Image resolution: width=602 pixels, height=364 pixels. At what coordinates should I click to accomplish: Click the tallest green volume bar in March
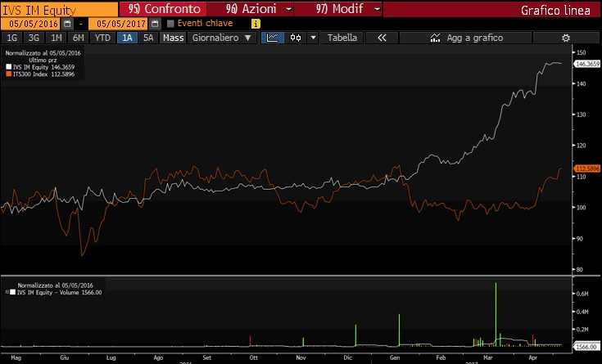pyautogui.click(x=496, y=315)
